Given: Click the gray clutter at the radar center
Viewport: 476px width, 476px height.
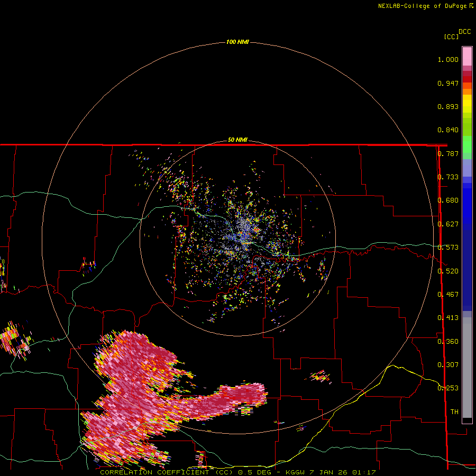Looking at the screenshot, I should pyautogui.click(x=242, y=226).
